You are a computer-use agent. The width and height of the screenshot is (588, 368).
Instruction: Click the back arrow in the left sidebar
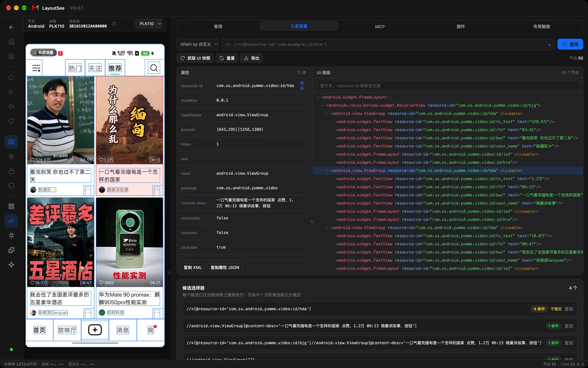[x=11, y=27]
